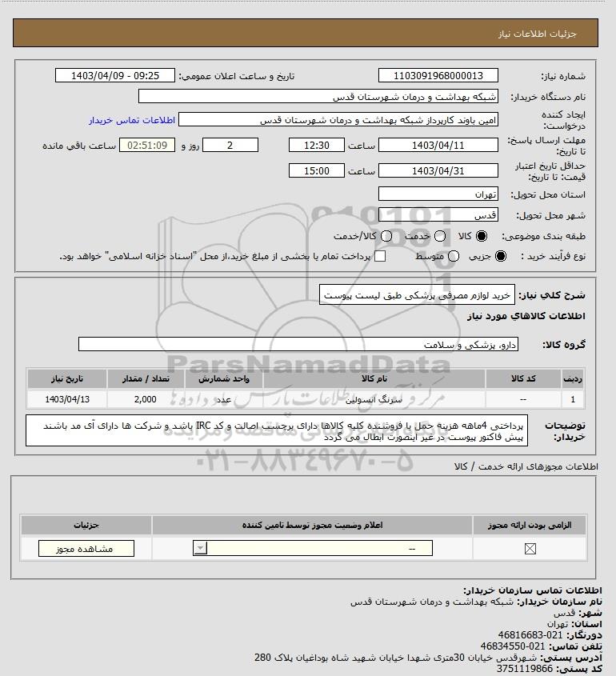
Task: Choose جزیی purchase process type
Action: click(x=501, y=256)
